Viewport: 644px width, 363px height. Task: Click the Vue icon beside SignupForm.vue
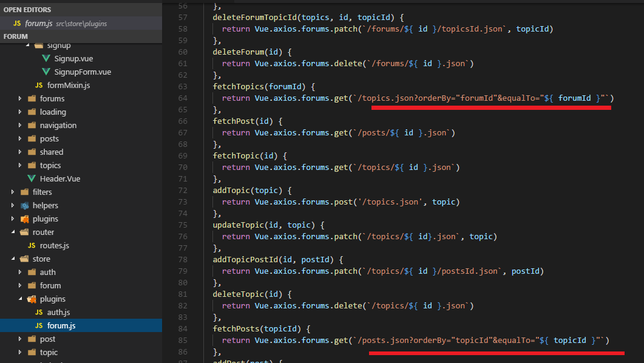pyautogui.click(x=46, y=72)
